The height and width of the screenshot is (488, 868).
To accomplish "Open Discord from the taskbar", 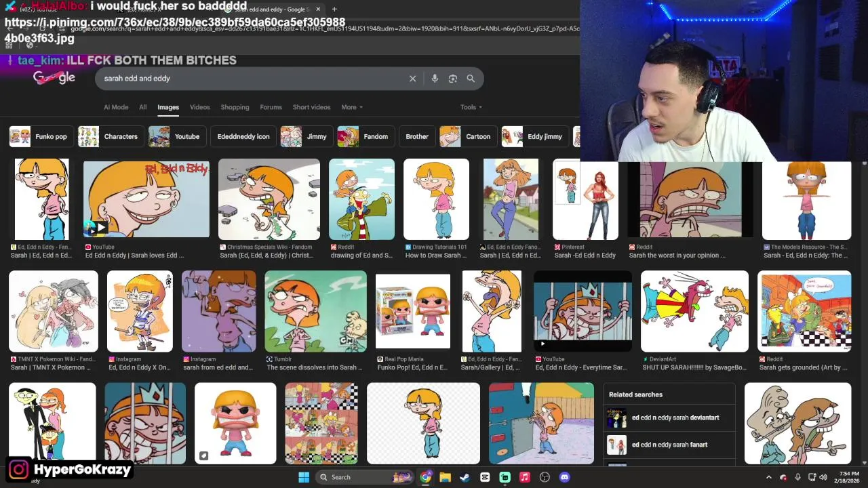I will click(564, 477).
